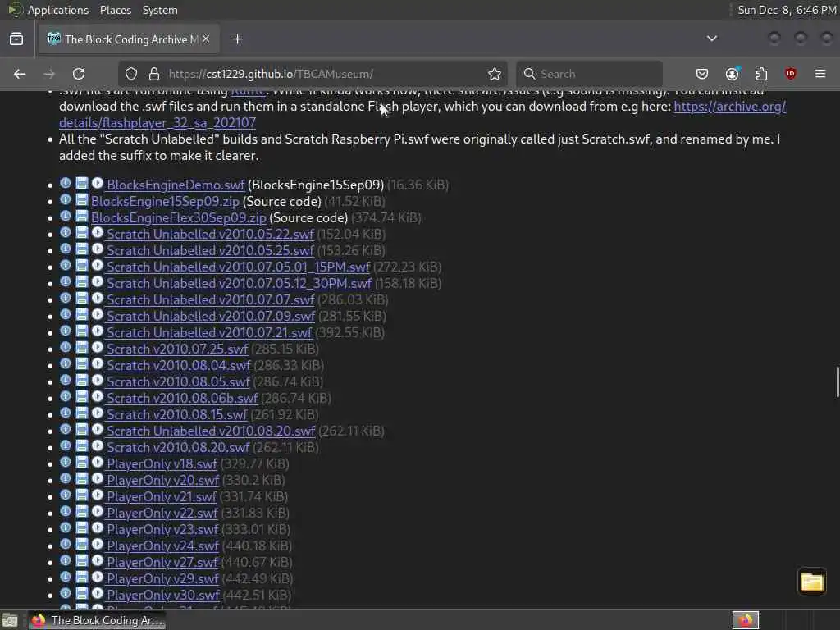Open Firefox View recent browsing
The image size is (840, 630).
pos(16,39)
